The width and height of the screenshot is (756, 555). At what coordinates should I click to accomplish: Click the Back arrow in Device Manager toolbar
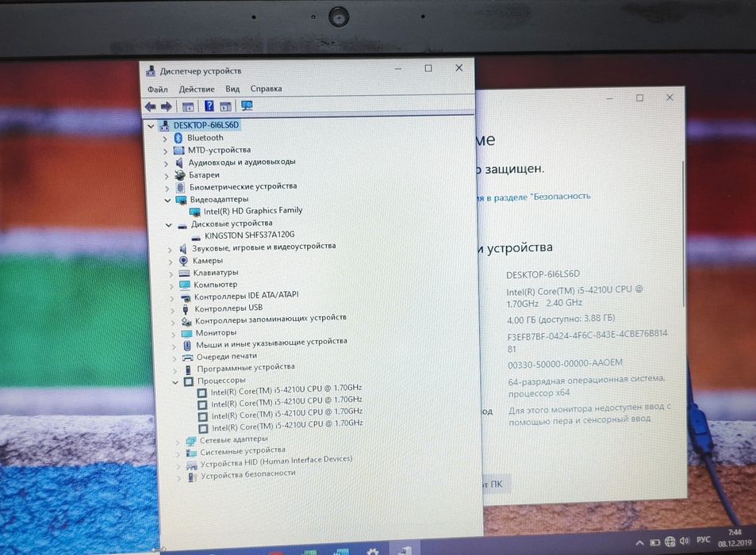(151, 106)
